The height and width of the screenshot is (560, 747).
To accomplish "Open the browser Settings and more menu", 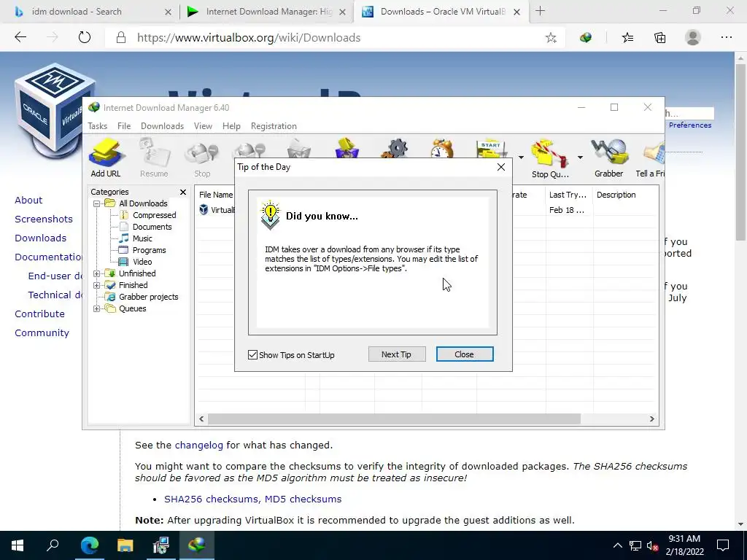I will click(x=726, y=38).
